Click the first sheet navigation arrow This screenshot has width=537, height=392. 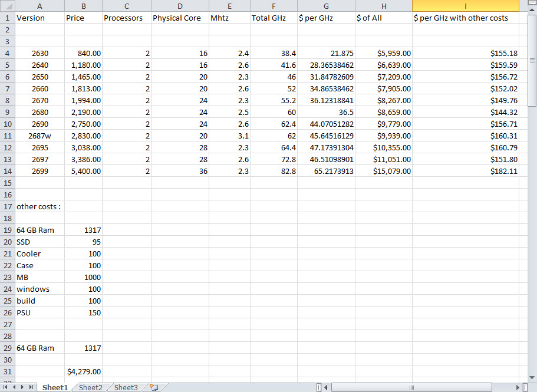(x=6, y=387)
